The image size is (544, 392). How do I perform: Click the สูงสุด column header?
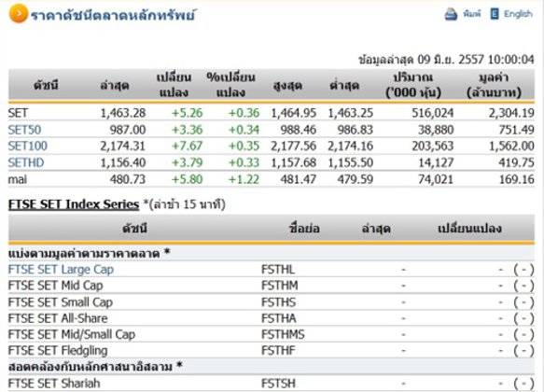tap(287, 85)
